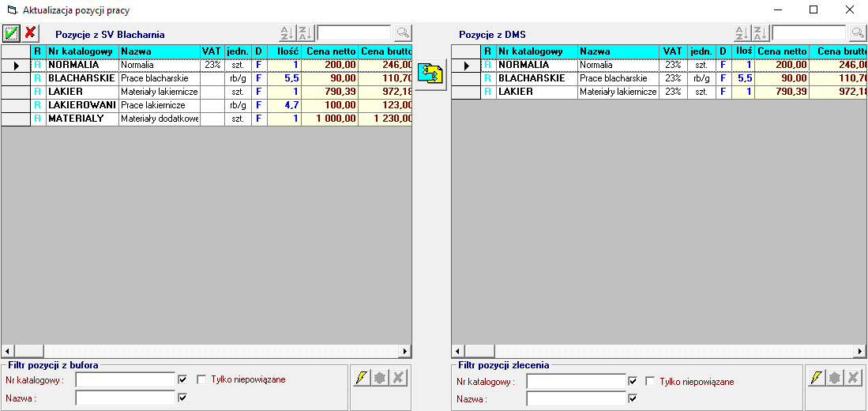Screen dimensions: 868x411
Task: Click the magnifier search icon above the DMS table
Action: [858, 33]
